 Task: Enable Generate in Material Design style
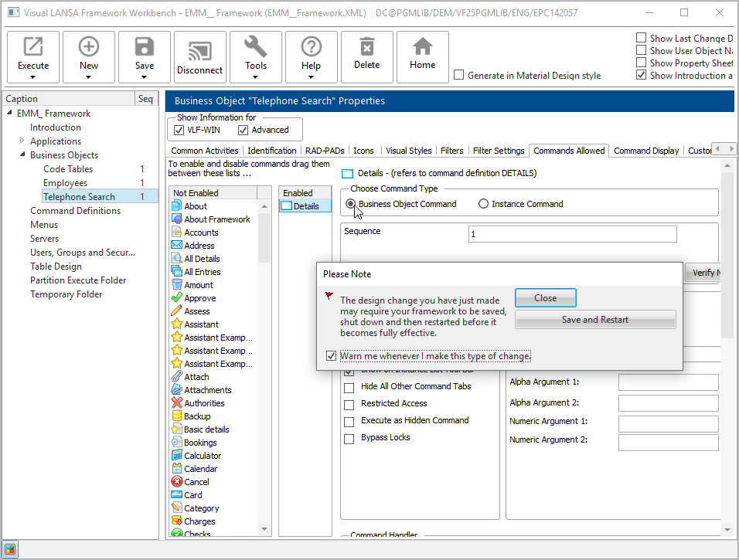459,76
